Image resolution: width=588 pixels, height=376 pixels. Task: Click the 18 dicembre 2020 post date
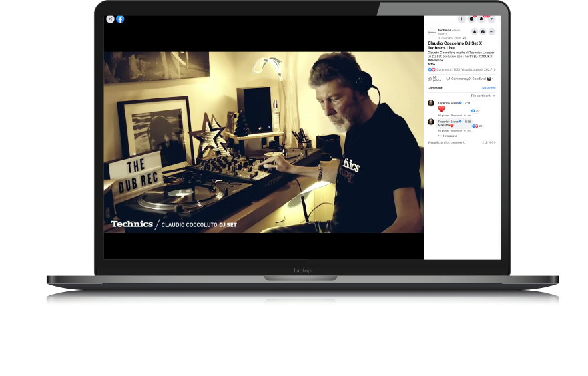[449, 38]
